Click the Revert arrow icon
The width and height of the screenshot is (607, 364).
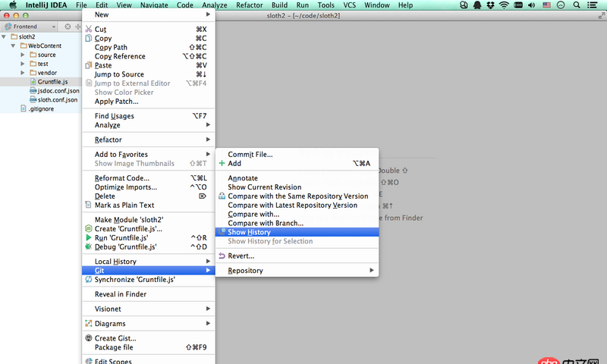(222, 256)
